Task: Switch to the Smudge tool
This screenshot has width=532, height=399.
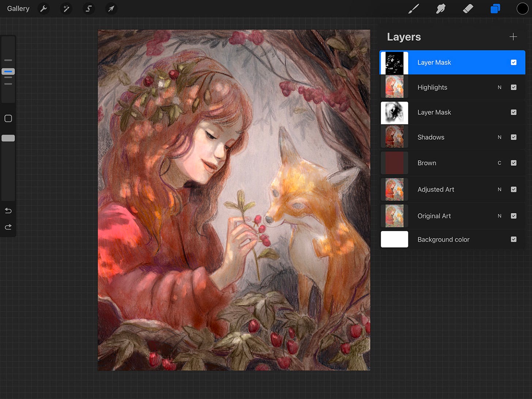Action: coord(441,8)
